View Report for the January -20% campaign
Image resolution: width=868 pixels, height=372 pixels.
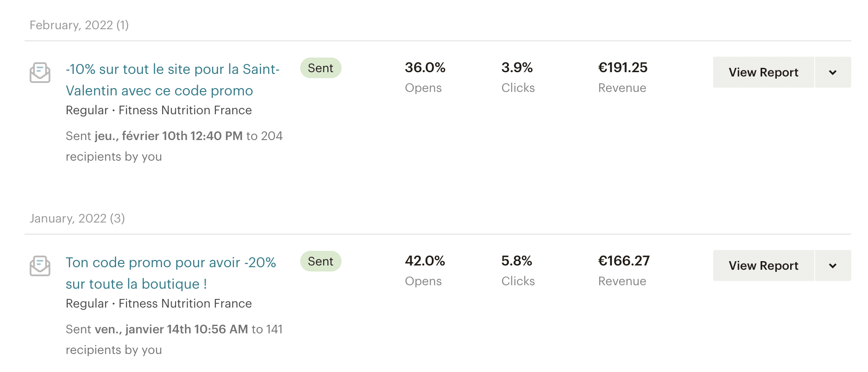pyautogui.click(x=763, y=265)
